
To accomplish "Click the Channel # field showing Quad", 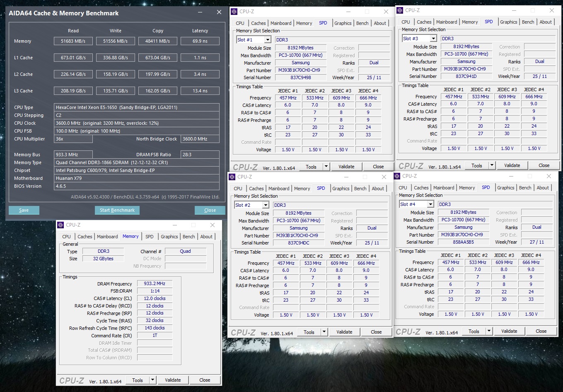I will 186,251.
